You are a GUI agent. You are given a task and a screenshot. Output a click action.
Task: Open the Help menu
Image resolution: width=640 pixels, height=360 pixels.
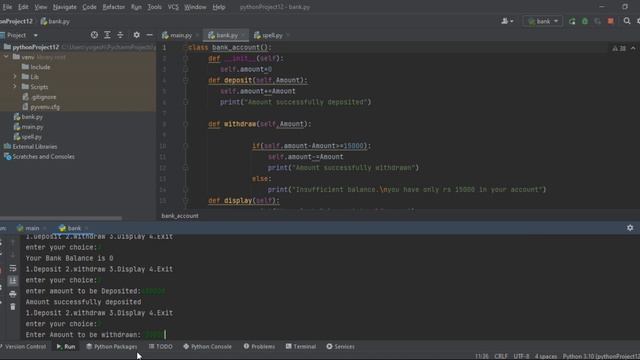pos(219,7)
